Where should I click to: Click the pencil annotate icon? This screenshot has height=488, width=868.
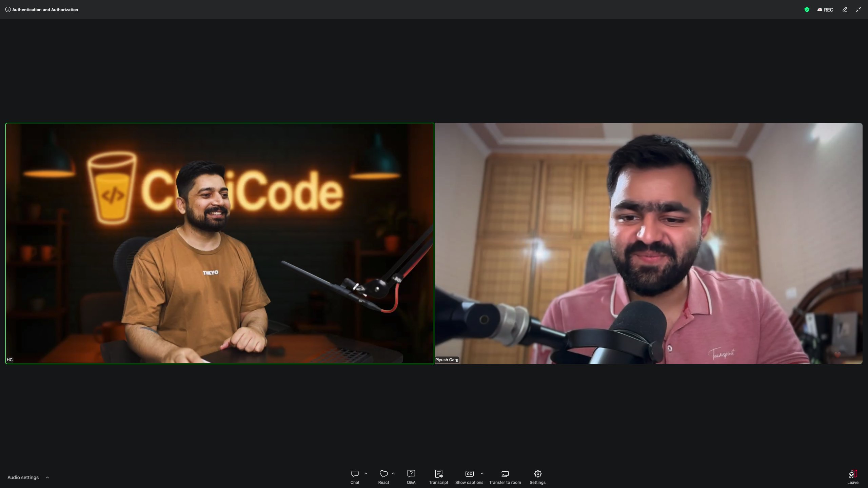click(x=845, y=9)
